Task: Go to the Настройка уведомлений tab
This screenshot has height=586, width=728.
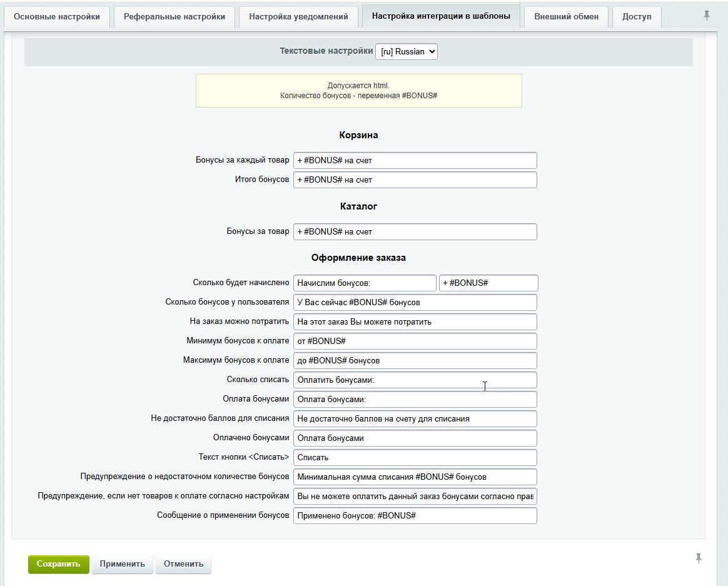Action: point(298,17)
